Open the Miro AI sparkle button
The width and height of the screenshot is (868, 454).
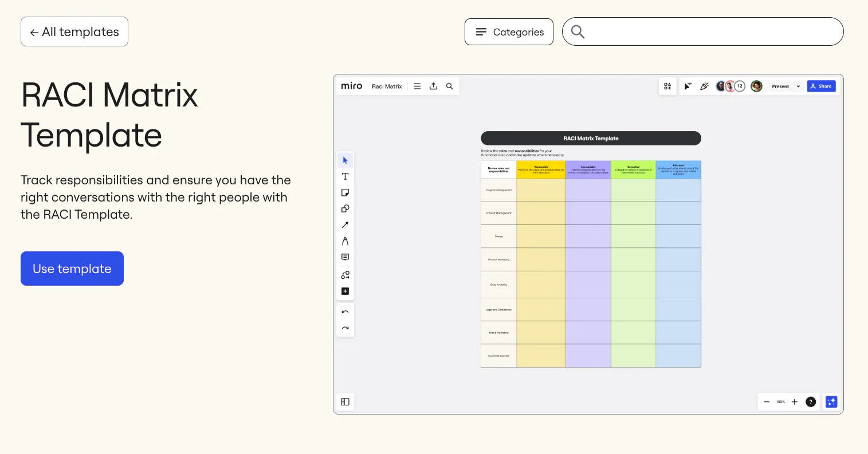[831, 402]
